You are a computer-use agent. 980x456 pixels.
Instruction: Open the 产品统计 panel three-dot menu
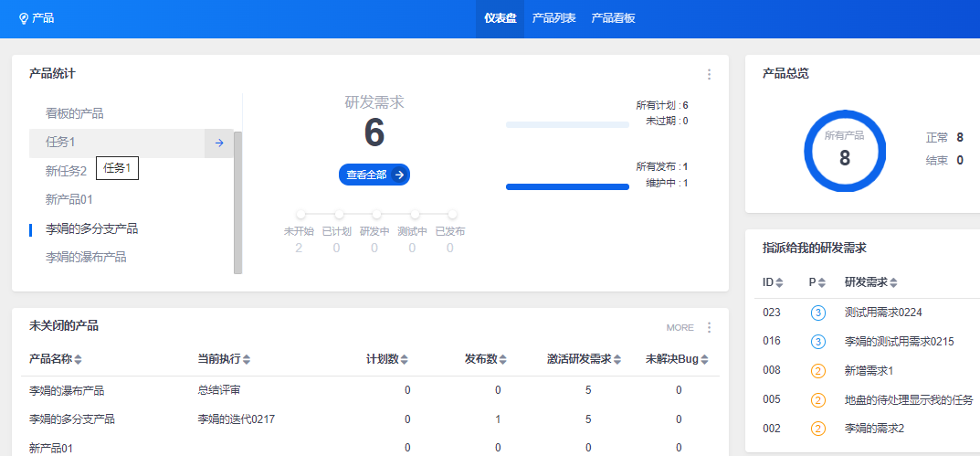(x=709, y=74)
